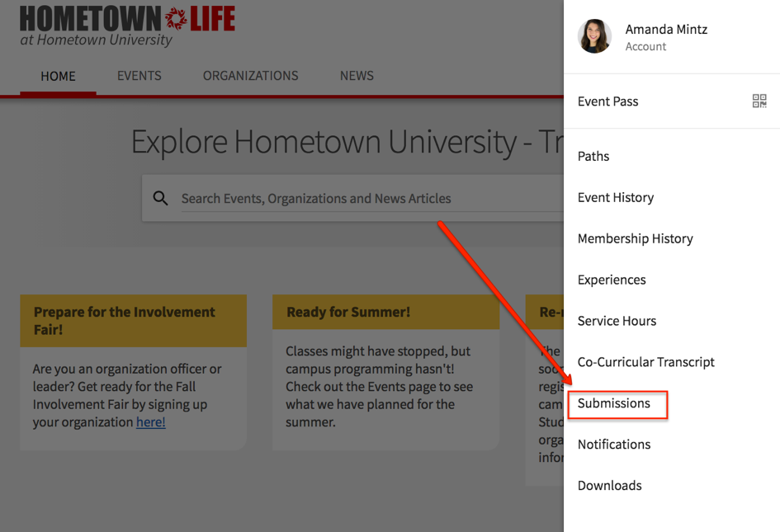This screenshot has height=532, width=780.
Task: Open the Submissions menu item
Action: pos(614,403)
